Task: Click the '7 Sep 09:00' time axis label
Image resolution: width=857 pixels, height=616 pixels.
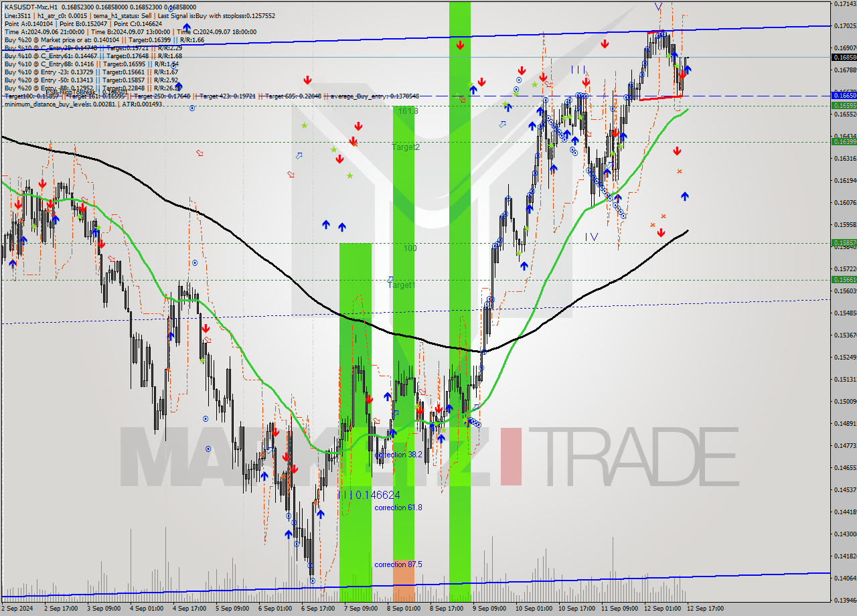Action: [362, 609]
